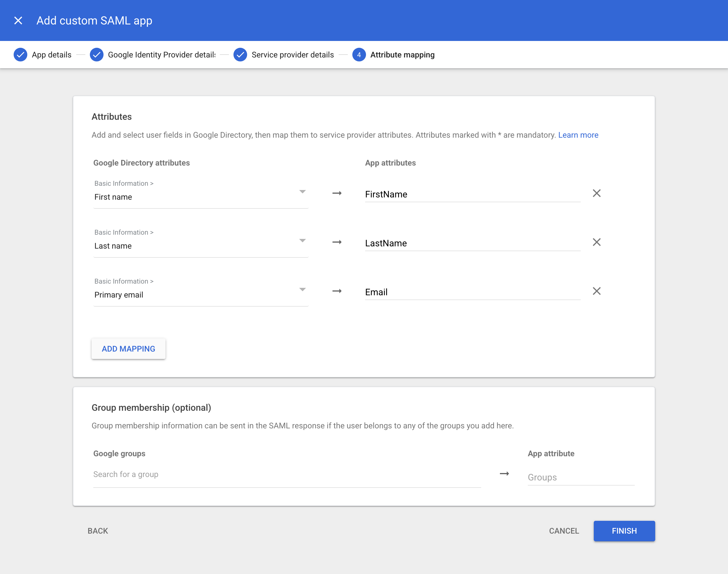The height and width of the screenshot is (574, 728).
Task: Remove the LastName attribute mapping
Action: [x=597, y=242]
